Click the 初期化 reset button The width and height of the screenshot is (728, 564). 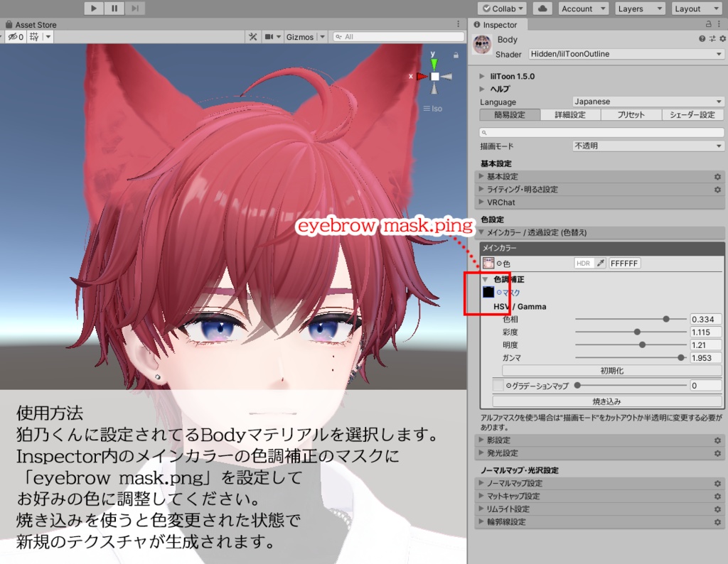coord(612,371)
